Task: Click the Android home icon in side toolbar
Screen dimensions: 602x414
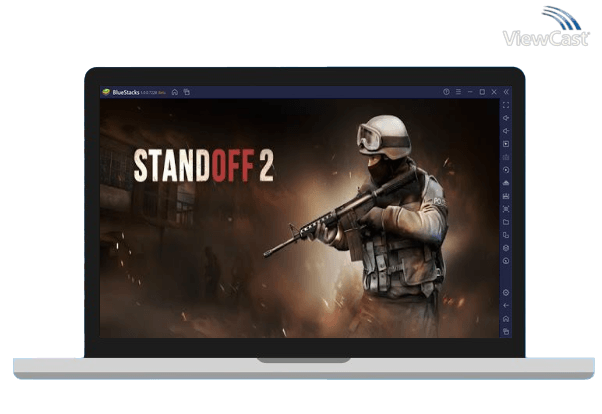Action: 506,319
